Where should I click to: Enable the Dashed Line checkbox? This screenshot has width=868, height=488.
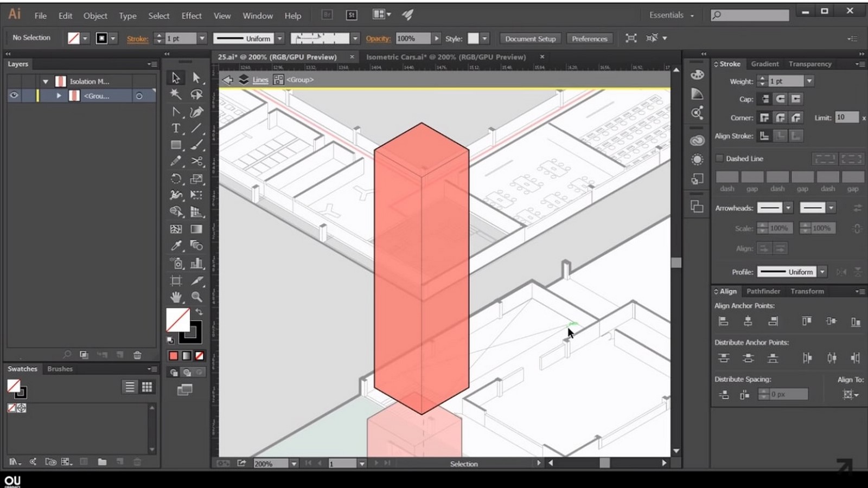[x=719, y=158]
